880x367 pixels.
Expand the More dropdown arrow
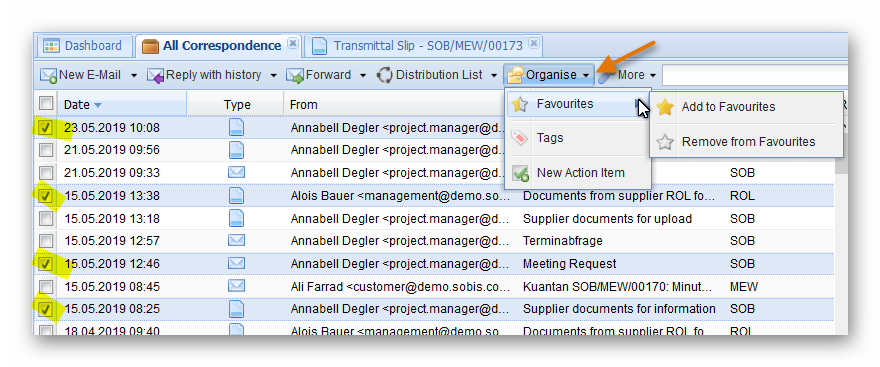point(653,76)
